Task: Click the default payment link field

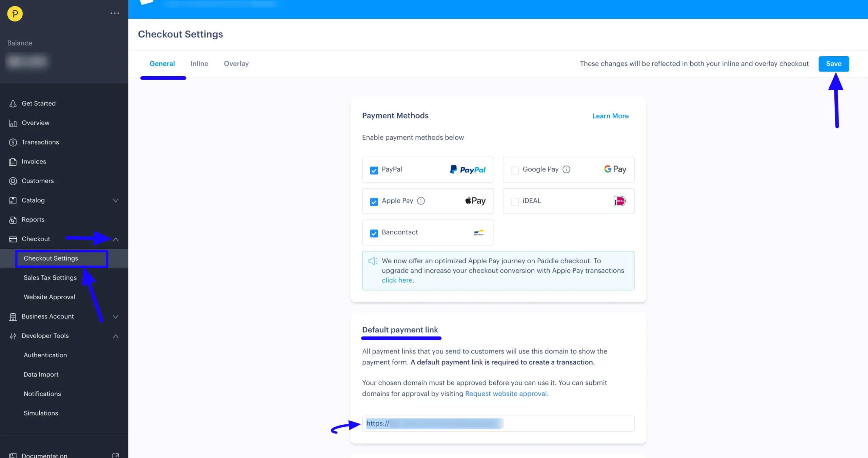Action: coord(498,424)
